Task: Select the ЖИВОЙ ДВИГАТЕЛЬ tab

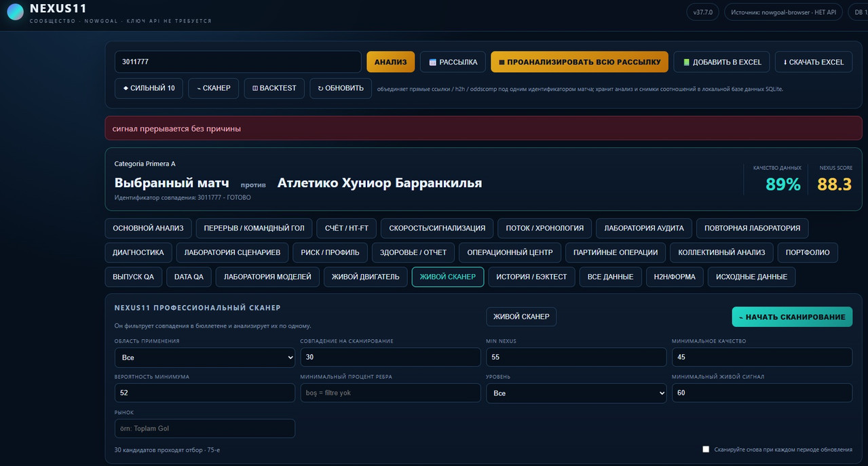Action: pos(366,277)
